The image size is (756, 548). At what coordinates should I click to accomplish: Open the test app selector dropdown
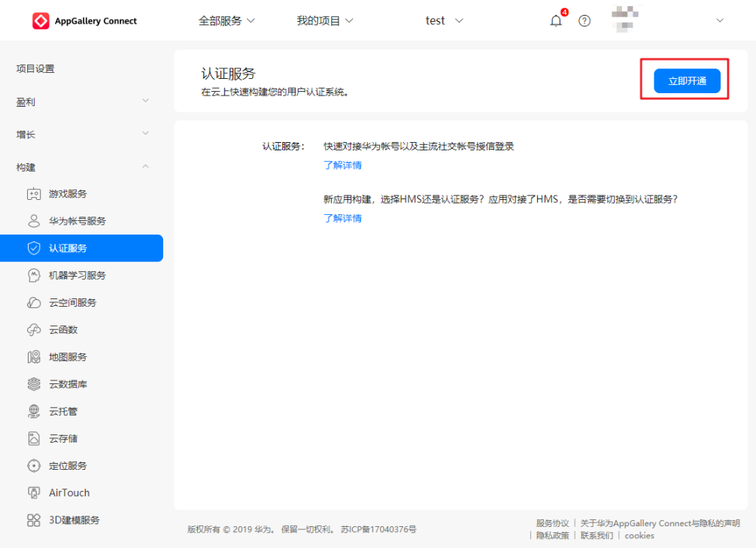(444, 21)
